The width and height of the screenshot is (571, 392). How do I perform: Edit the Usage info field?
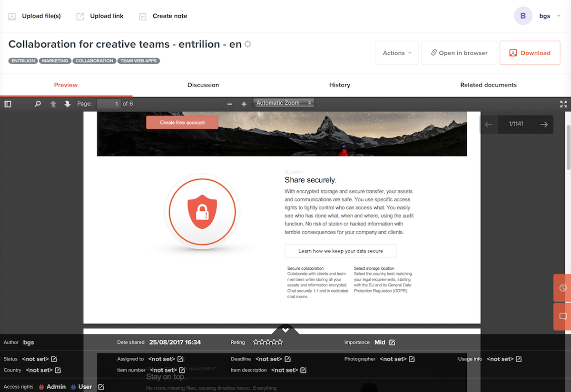tap(519, 359)
